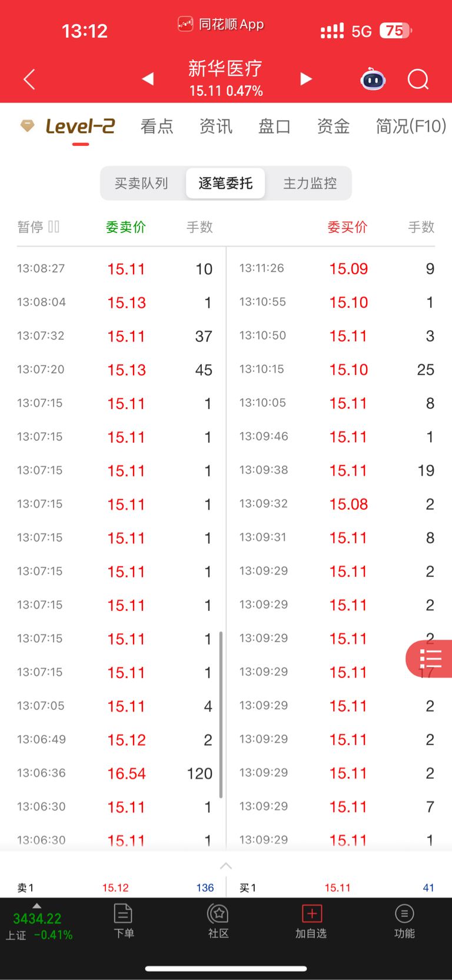Add stock via 加自选 icon
The width and height of the screenshot is (452, 980).
point(311,921)
